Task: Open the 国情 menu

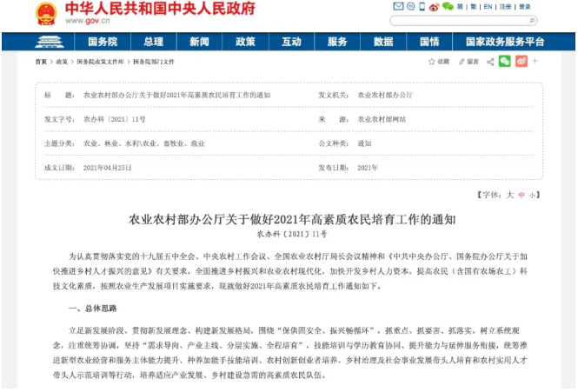Action: pos(429,42)
